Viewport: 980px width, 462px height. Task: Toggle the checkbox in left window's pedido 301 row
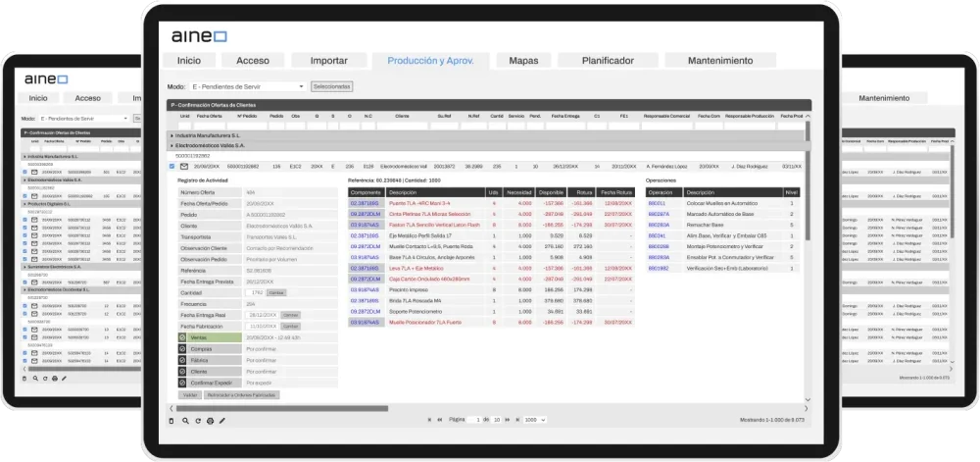[x=25, y=172]
